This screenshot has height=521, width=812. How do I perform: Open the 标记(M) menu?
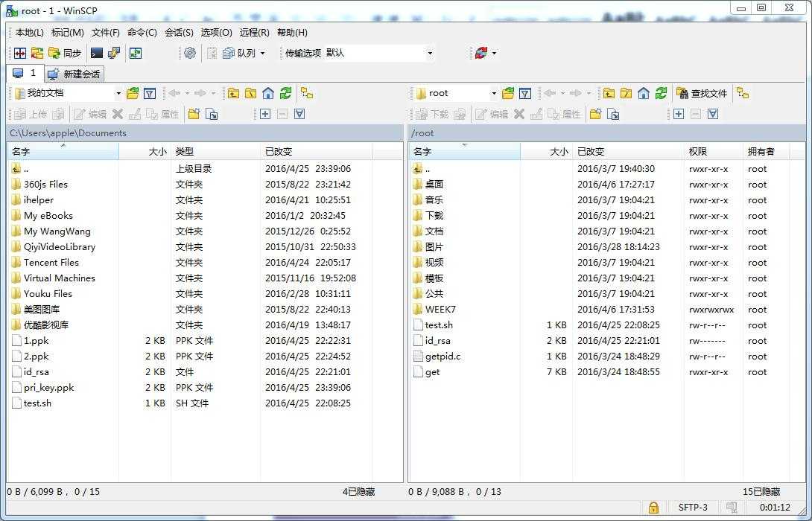(67, 32)
